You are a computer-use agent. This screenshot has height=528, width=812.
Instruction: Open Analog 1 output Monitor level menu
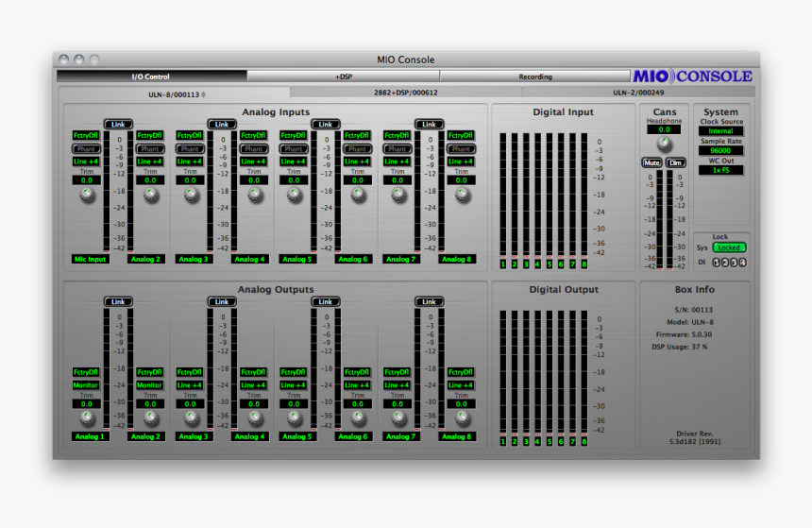pyautogui.click(x=86, y=385)
